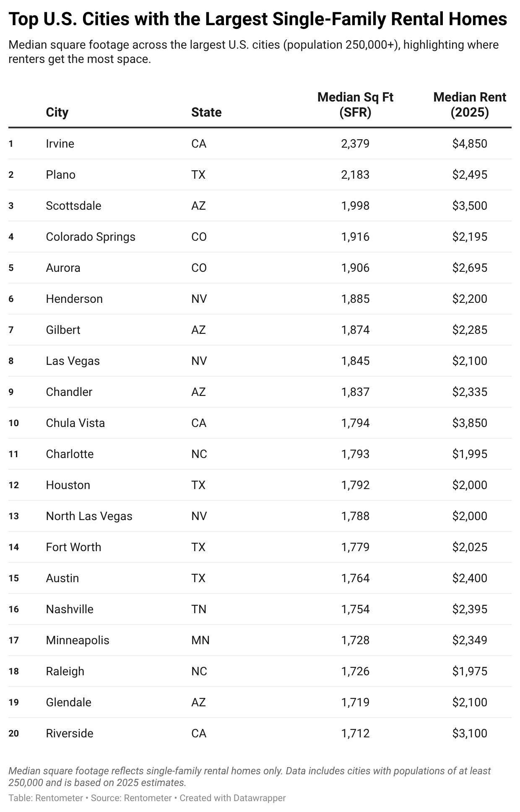Click the Table: Rentometer credit
This screenshot has height=812, width=520.
click(x=45, y=798)
